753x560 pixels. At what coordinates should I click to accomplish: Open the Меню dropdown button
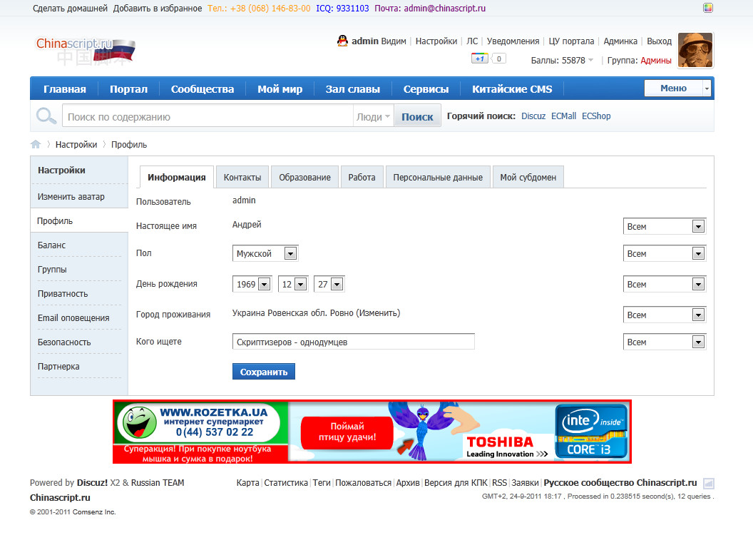(x=677, y=88)
